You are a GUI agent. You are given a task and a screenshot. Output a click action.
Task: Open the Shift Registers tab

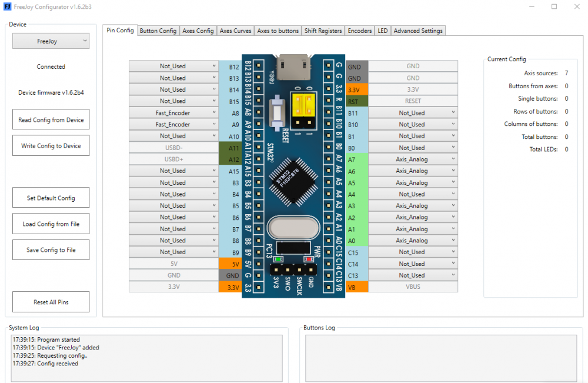[x=323, y=31]
